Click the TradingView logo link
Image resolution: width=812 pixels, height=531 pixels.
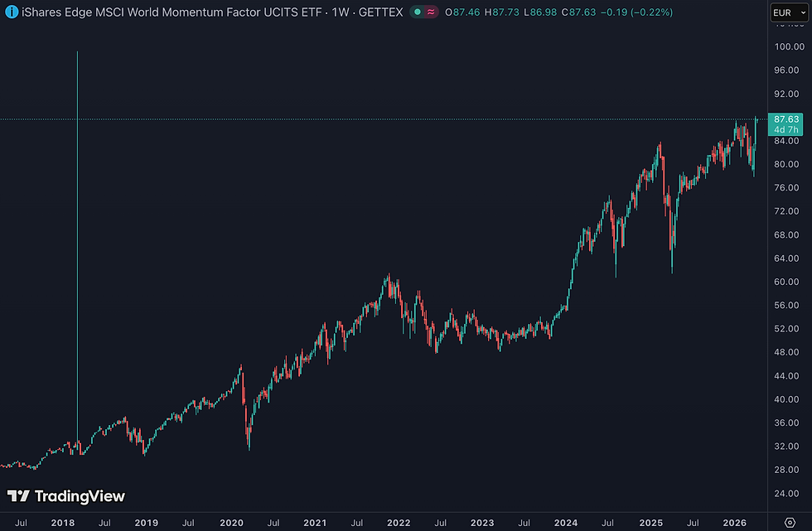65,496
